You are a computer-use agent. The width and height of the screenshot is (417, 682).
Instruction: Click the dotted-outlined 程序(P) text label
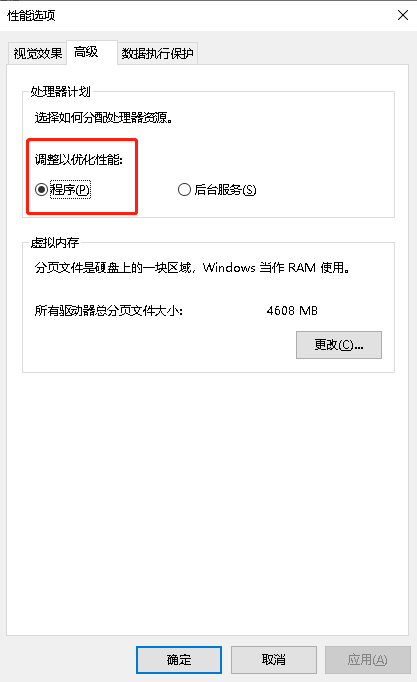pyautogui.click(x=70, y=190)
